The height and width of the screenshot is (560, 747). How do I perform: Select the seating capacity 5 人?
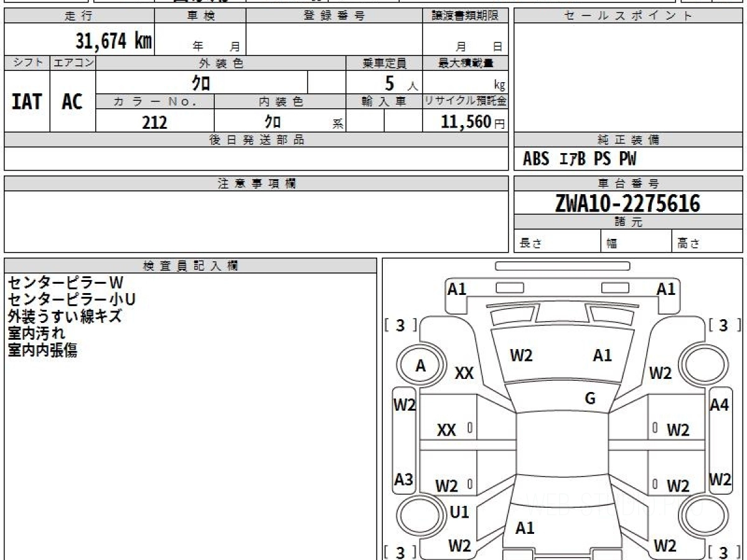(401, 83)
